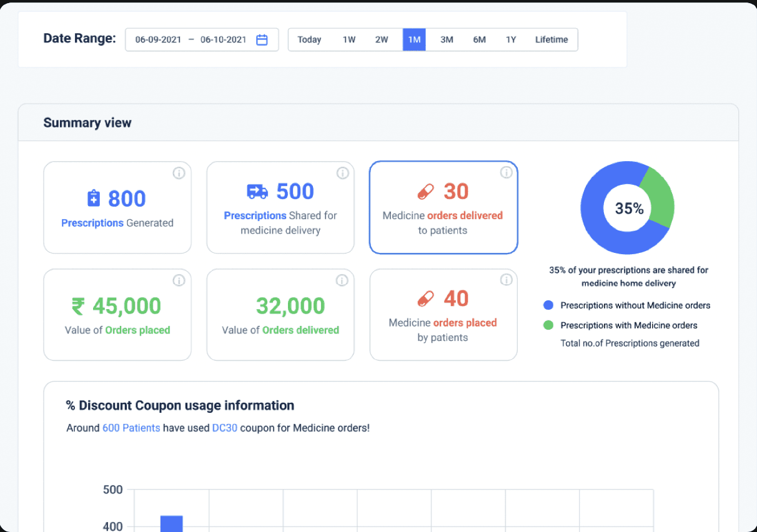Click info icon on Prescriptions Generated card
This screenshot has width=757, height=532.
pyautogui.click(x=179, y=173)
